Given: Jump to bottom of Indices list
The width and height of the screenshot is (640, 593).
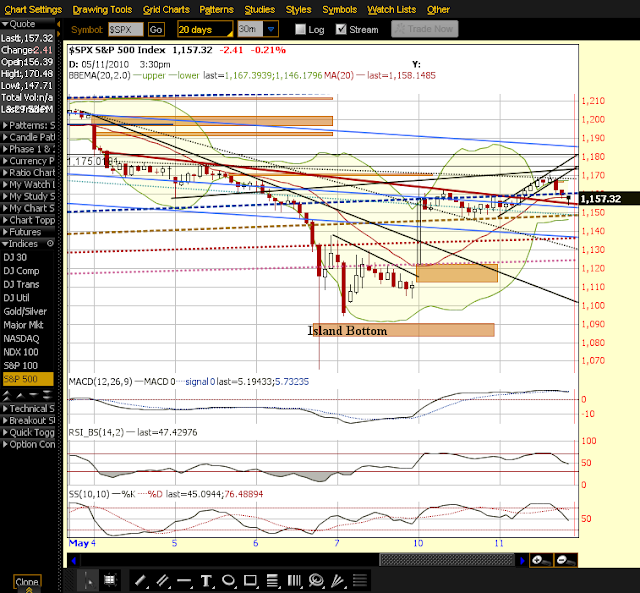Looking at the screenshot, I should click(47, 395).
